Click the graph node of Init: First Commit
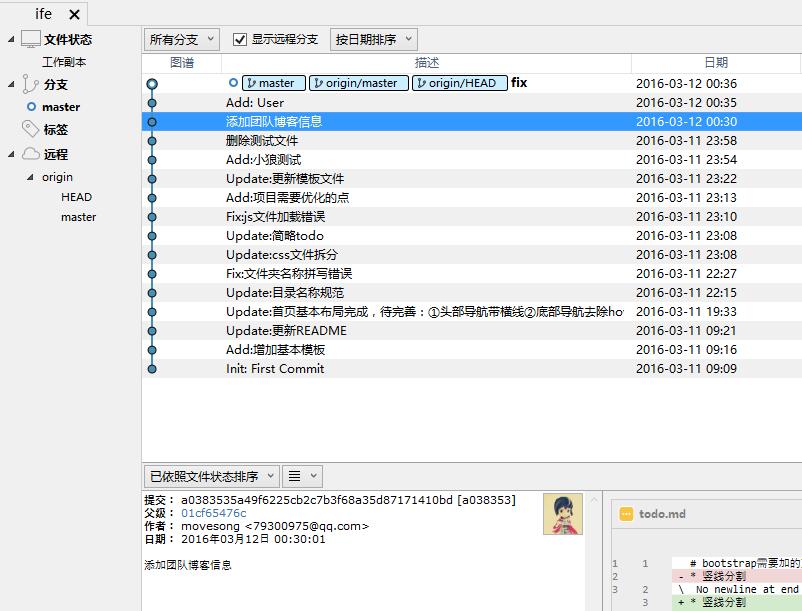This screenshot has width=802, height=611. click(152, 369)
